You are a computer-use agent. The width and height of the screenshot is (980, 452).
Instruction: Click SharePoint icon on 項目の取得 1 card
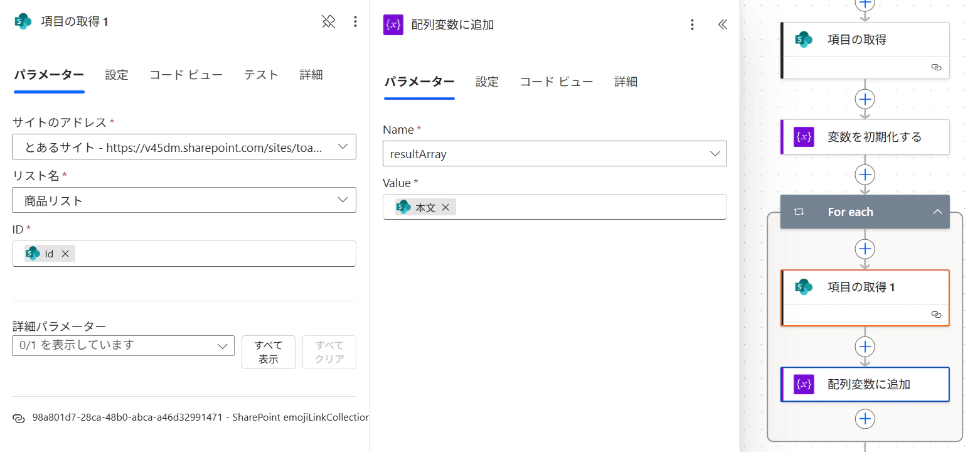804,287
